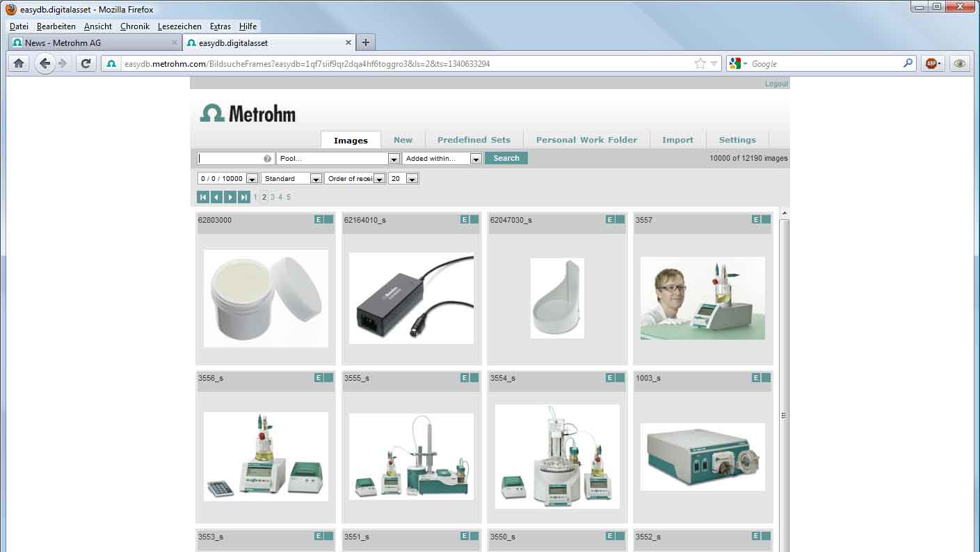Toggle select square on card 62164010_s
The width and height of the screenshot is (980, 552).
(474, 219)
